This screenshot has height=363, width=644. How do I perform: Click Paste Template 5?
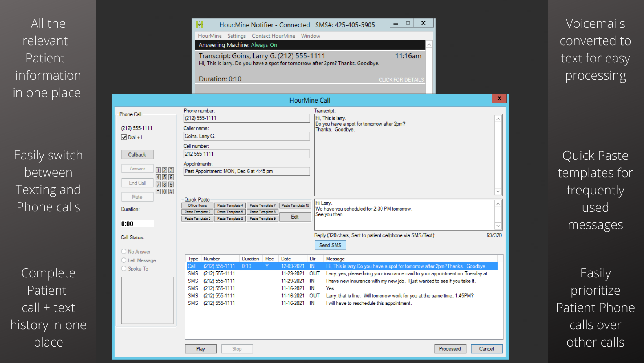tap(230, 212)
